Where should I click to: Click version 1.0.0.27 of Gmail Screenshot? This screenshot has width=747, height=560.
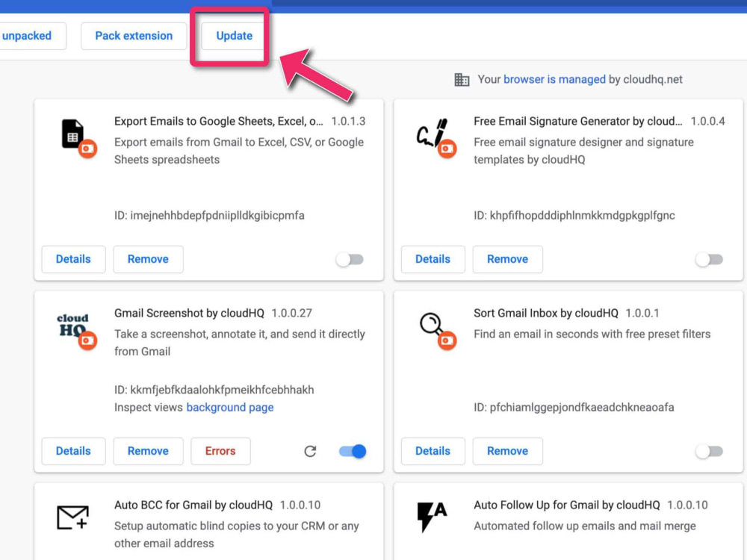[x=291, y=313]
